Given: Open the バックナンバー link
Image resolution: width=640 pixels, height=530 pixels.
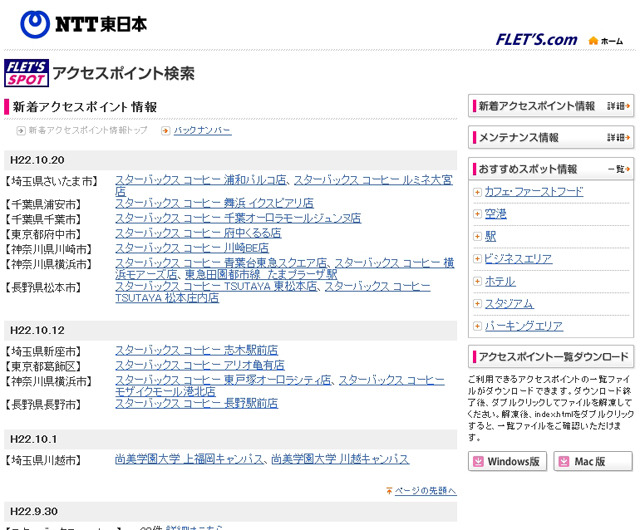Looking at the screenshot, I should [x=202, y=131].
